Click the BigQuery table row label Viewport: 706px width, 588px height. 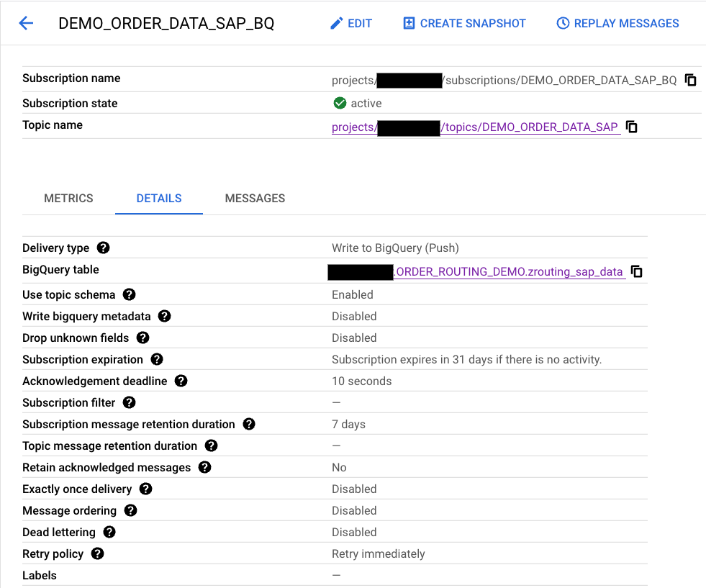coord(60,270)
